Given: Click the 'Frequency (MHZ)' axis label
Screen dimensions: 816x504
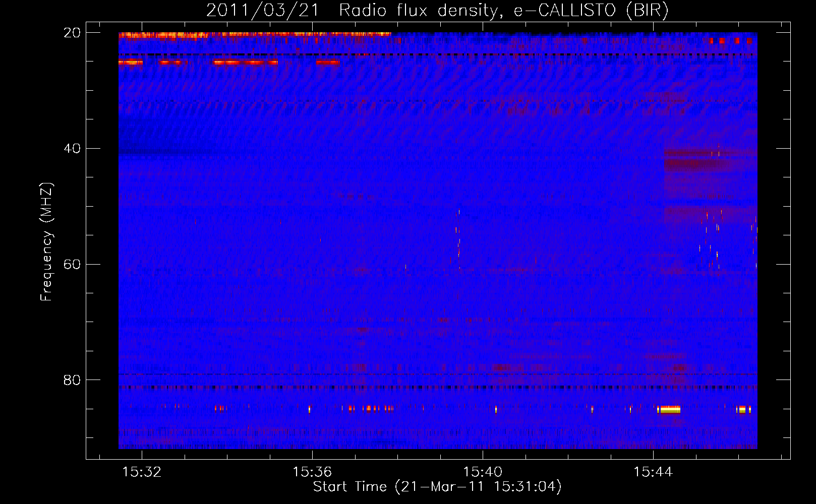Looking at the screenshot, I should pos(46,242).
